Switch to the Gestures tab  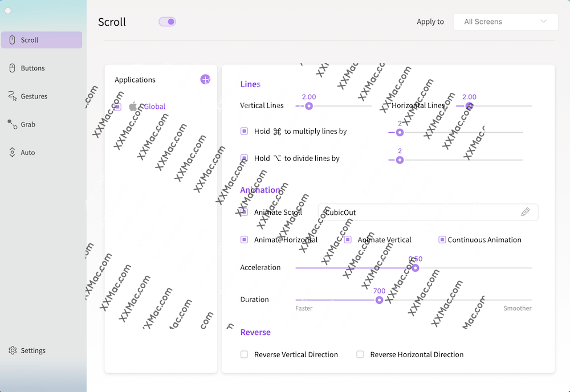pos(34,96)
